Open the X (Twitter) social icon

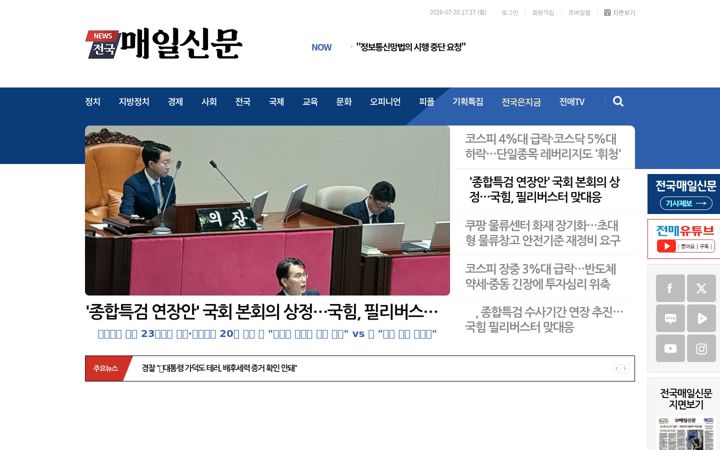click(701, 288)
